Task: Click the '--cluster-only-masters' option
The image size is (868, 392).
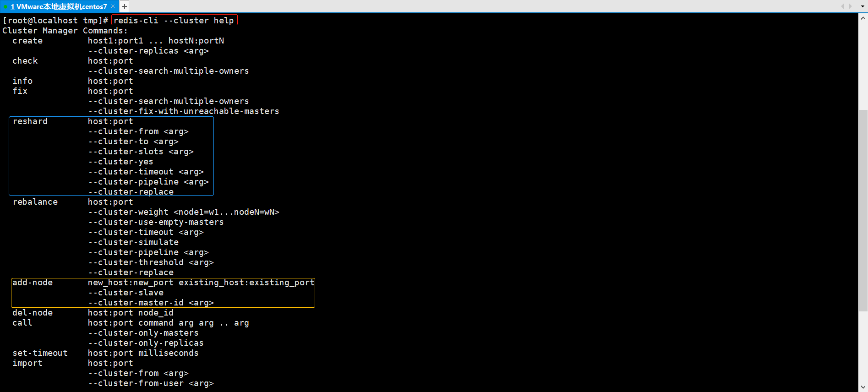Action: (x=143, y=333)
